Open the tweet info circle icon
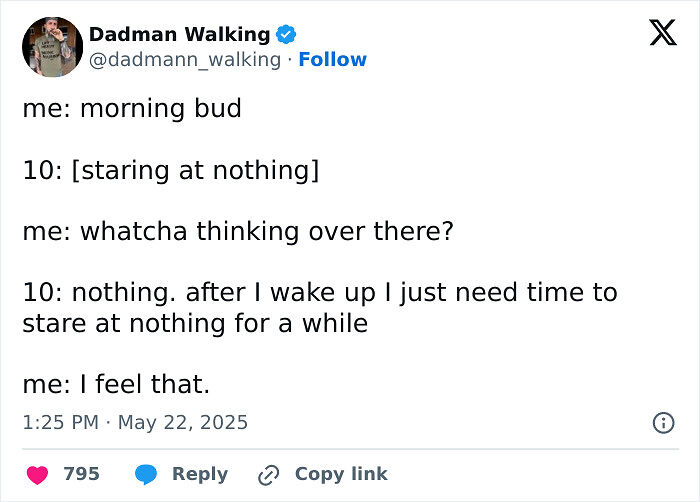This screenshot has width=700, height=502. pos(662,423)
